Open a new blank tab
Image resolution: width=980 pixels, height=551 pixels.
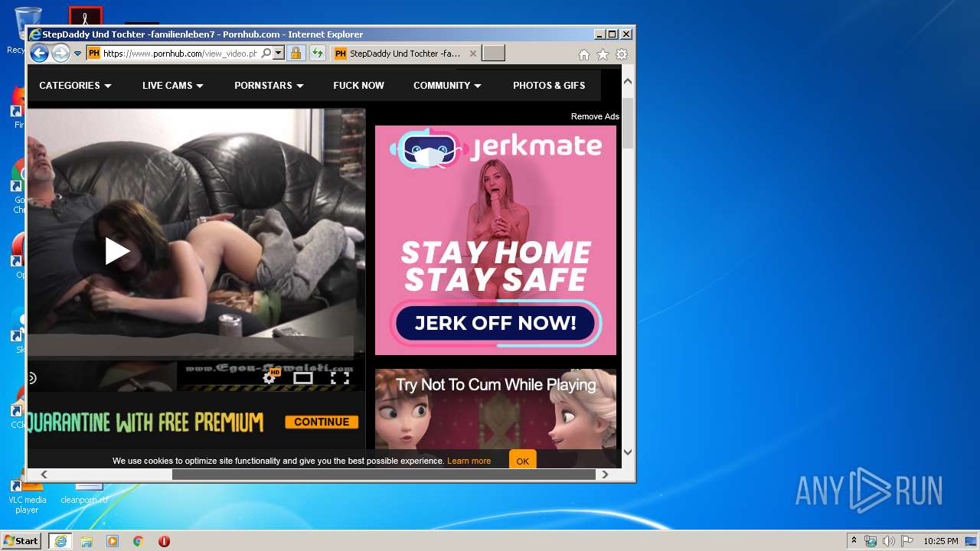tap(494, 54)
